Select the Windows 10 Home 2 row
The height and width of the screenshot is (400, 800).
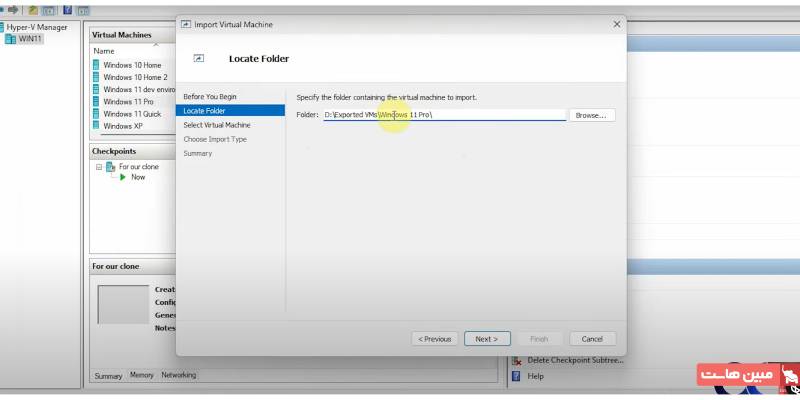134,77
